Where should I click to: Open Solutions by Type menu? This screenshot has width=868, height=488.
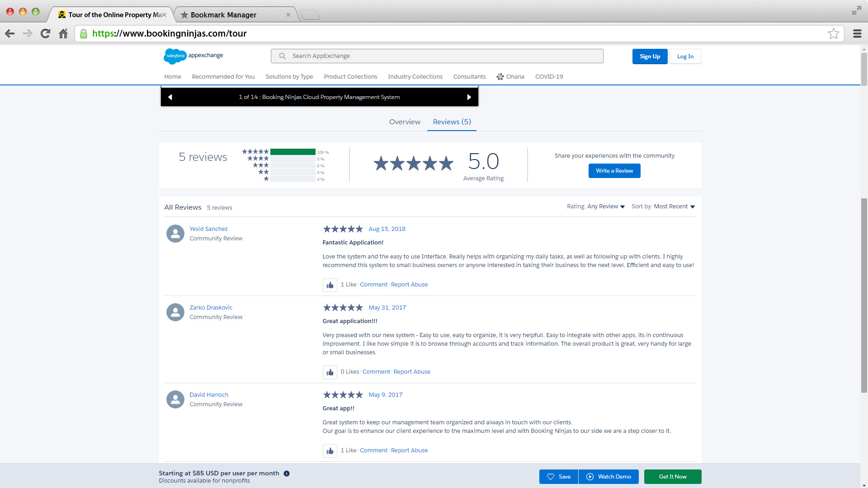(x=289, y=77)
